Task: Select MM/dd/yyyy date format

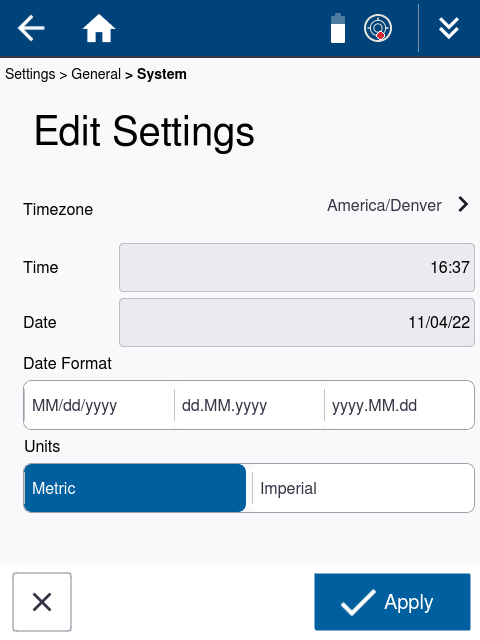Action: point(99,405)
